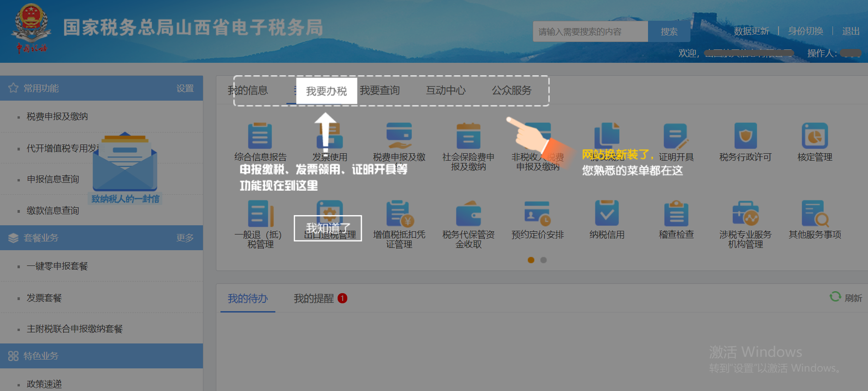Click the star icon beside 常用功能
The width and height of the screenshot is (868, 391).
click(x=13, y=88)
